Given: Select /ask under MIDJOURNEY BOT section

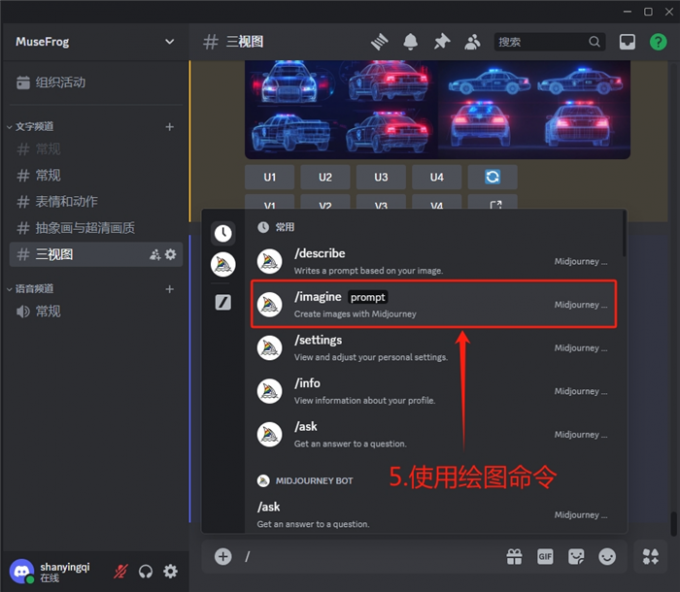Looking at the screenshot, I should pos(434,515).
